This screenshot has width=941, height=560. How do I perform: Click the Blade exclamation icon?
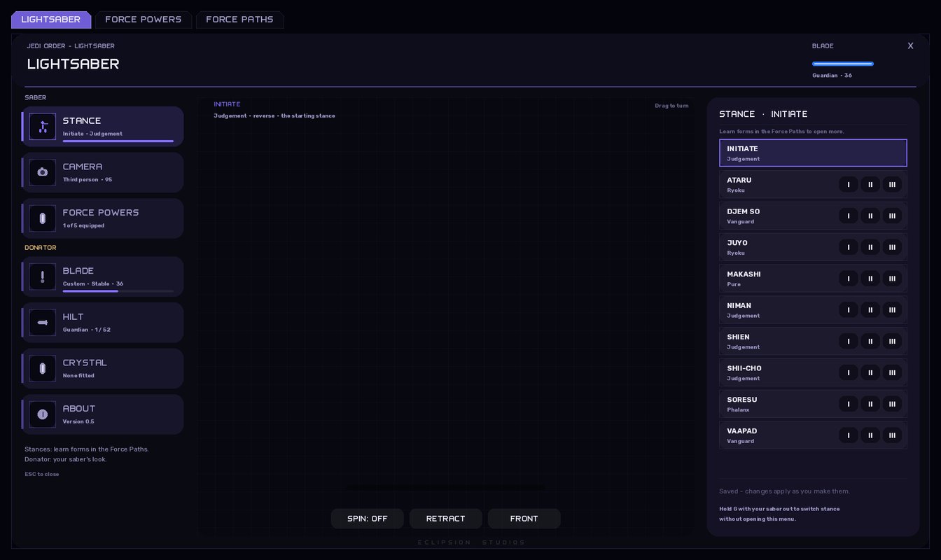(x=43, y=276)
